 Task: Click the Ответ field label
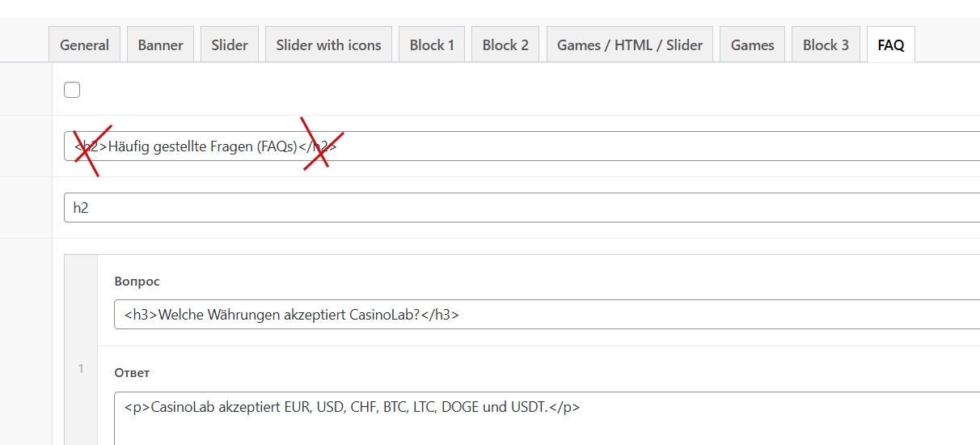tap(132, 373)
